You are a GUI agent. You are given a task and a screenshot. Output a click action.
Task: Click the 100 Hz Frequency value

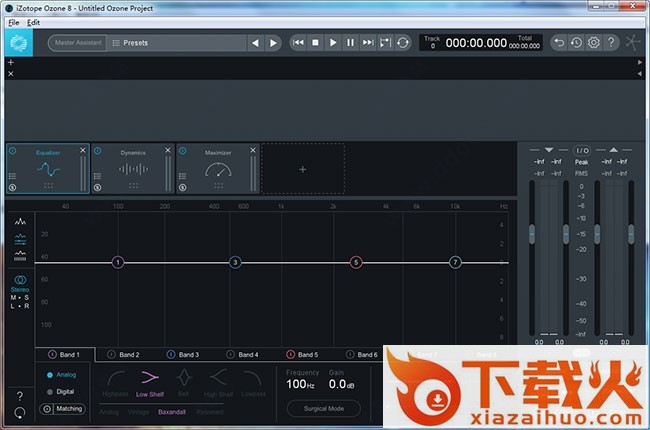301,384
